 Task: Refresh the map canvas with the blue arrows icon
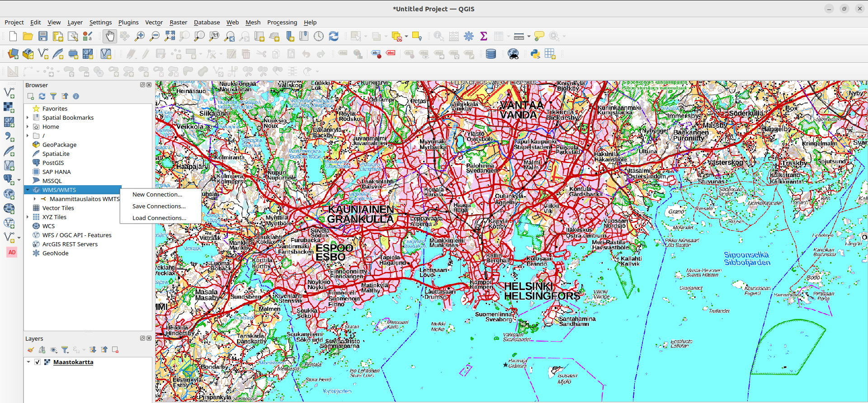334,36
